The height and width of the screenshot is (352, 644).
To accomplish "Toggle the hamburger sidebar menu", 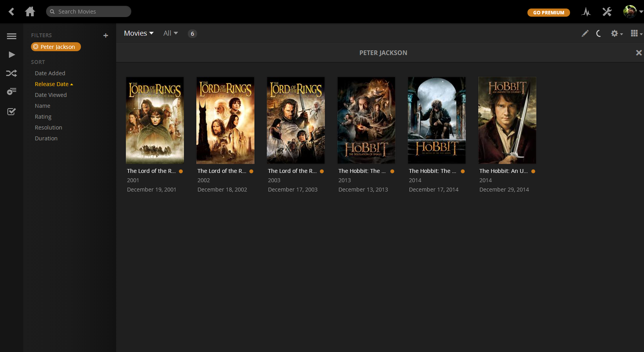I will [x=12, y=36].
